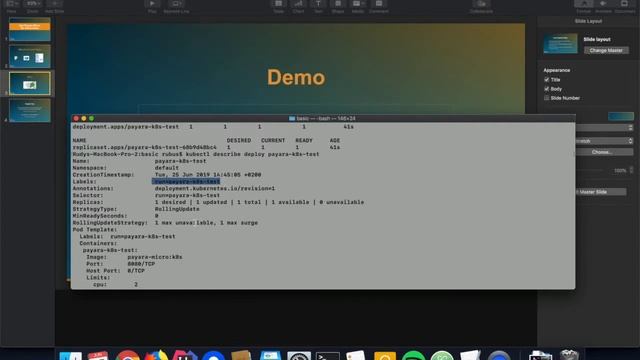Click the Image payara-micro:k8s line
The width and height of the screenshot is (640, 360).
(x=134, y=257)
